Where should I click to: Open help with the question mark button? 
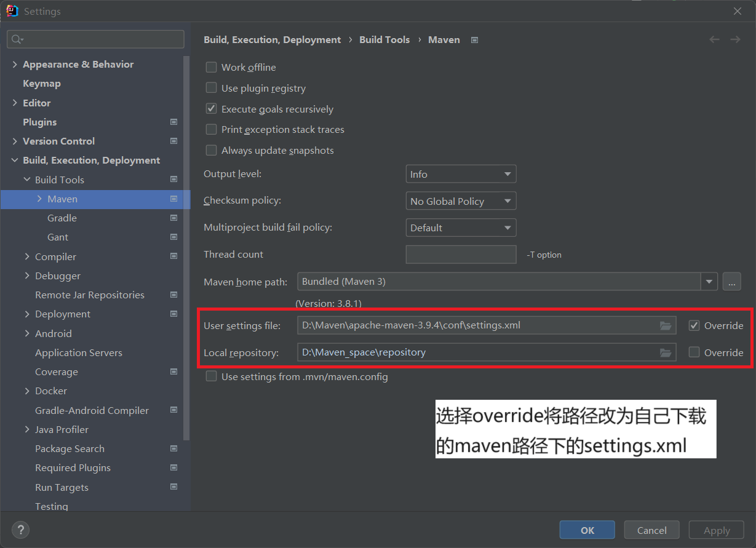click(20, 530)
